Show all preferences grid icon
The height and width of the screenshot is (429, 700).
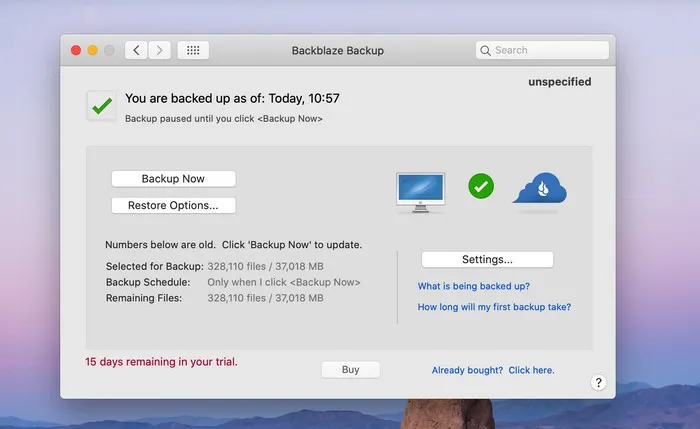click(193, 50)
